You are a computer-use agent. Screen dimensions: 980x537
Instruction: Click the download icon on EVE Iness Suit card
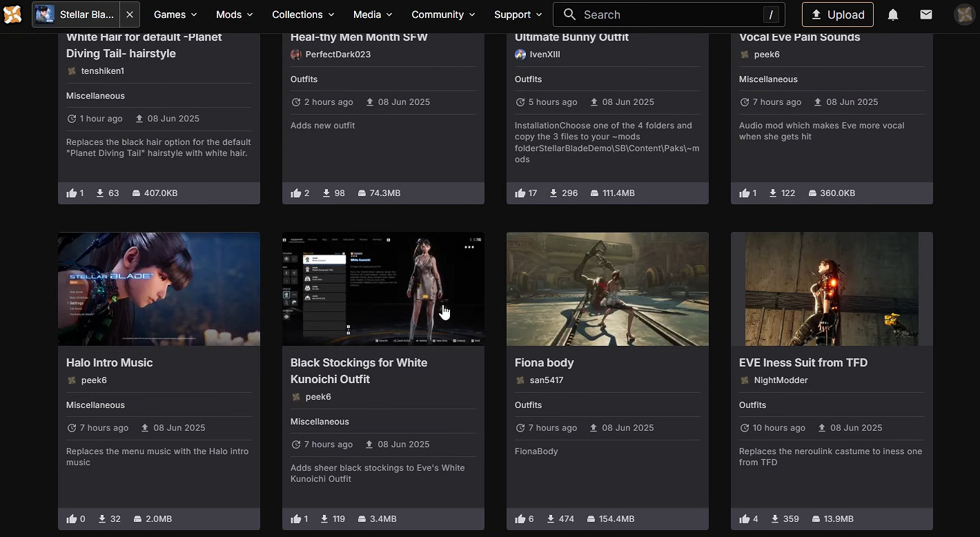(775, 519)
